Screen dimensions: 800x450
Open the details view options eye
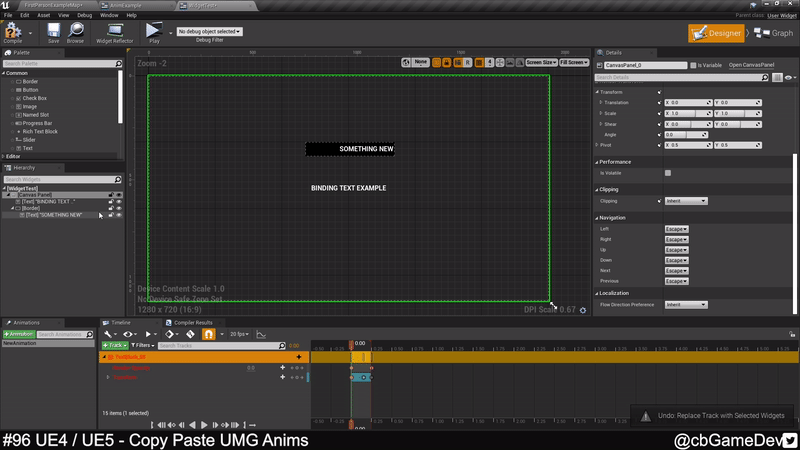(x=790, y=78)
